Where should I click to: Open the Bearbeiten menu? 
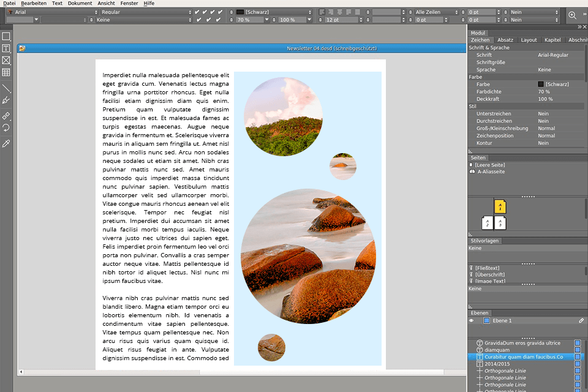[x=34, y=3]
